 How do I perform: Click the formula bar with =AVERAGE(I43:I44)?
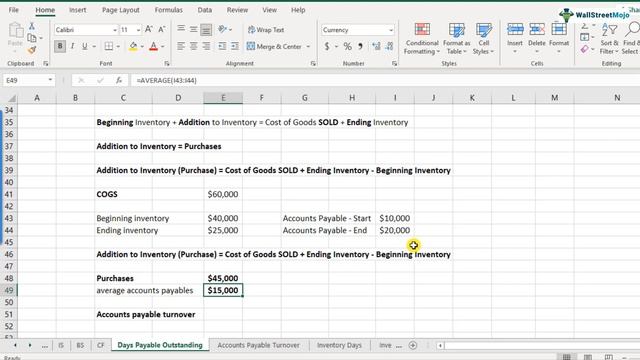[384, 80]
